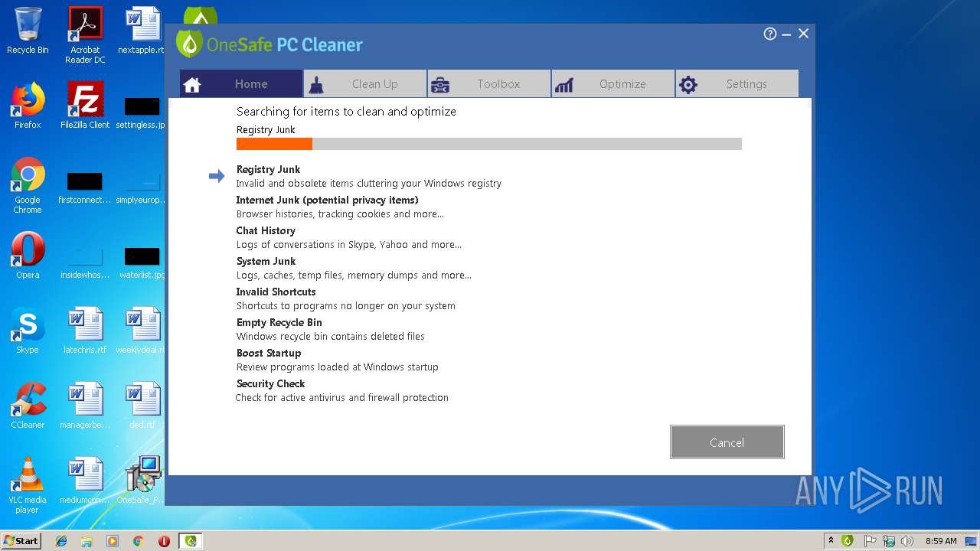Image resolution: width=980 pixels, height=551 pixels.
Task: Open the Recycle Bin desktop icon
Action: click(x=28, y=31)
